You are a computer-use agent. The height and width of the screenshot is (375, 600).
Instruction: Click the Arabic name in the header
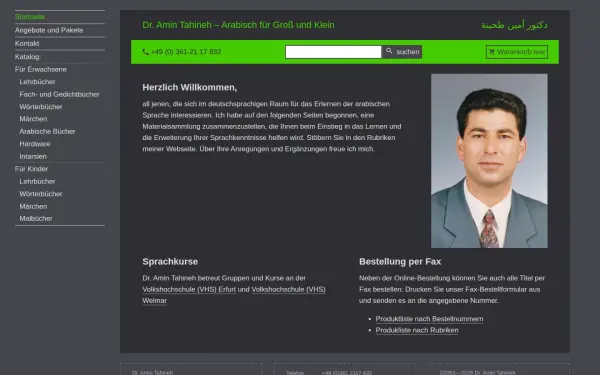click(514, 25)
